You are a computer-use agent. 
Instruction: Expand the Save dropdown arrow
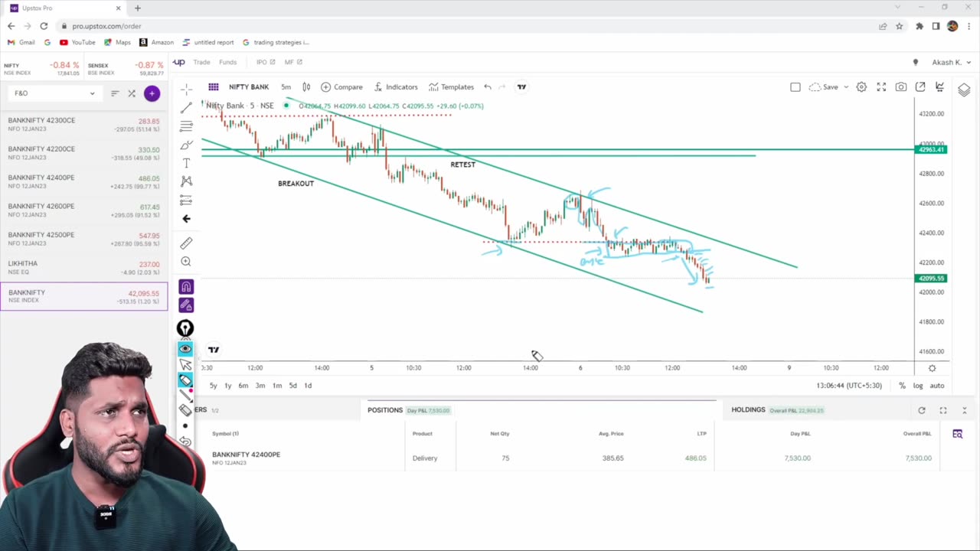(846, 87)
